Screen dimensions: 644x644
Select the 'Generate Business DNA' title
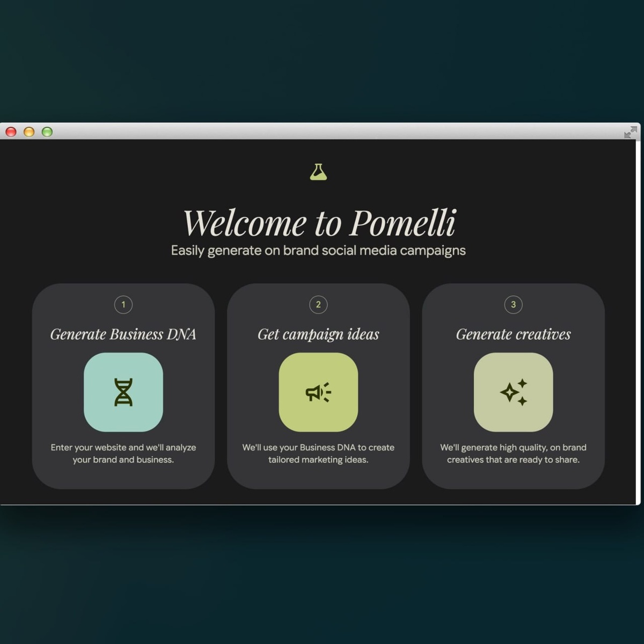tap(123, 334)
